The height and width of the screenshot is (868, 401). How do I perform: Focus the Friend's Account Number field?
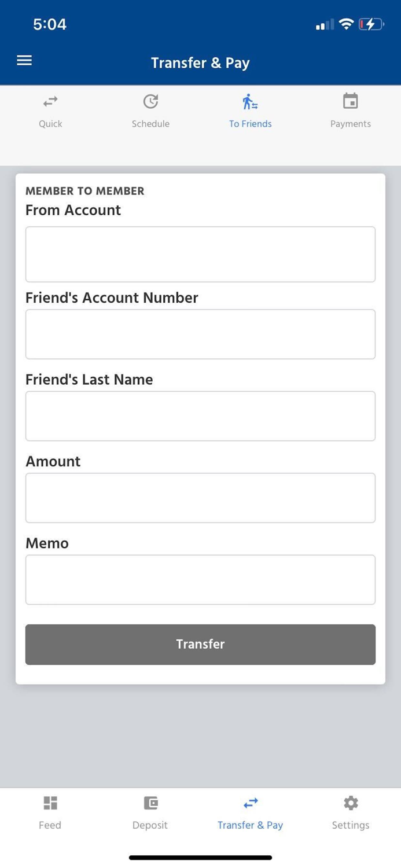(200, 334)
